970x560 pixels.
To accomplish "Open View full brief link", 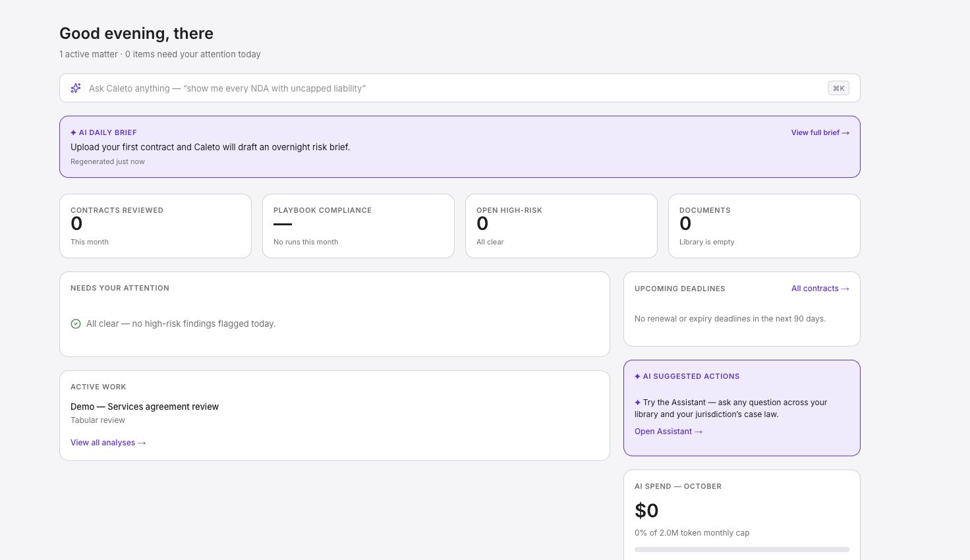I will pos(820,132).
